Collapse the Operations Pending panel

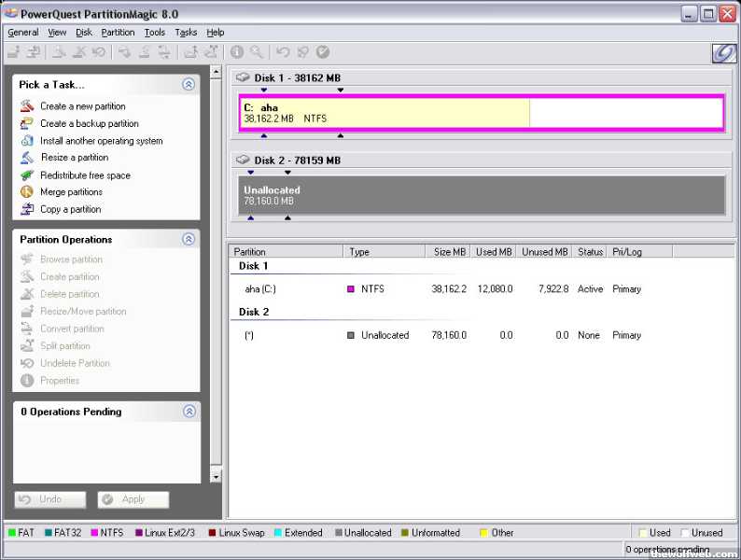tap(189, 412)
